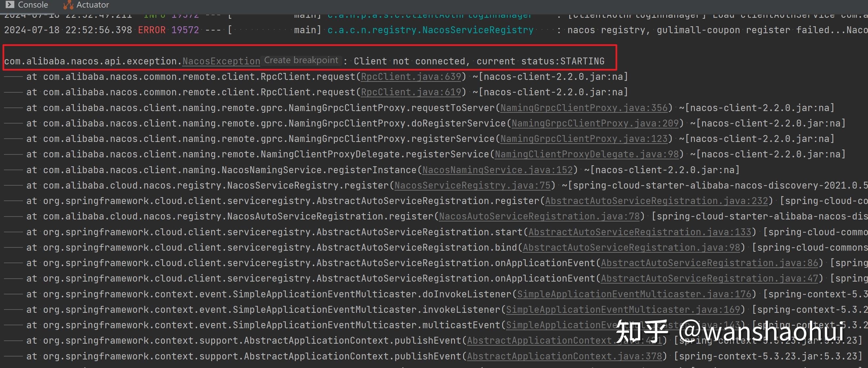Viewport: 868px width, 368px height.
Task: Click the SimpleApplicationEventMulticaster.doInvokeListener frame text
Action: pyautogui.click(x=372, y=294)
